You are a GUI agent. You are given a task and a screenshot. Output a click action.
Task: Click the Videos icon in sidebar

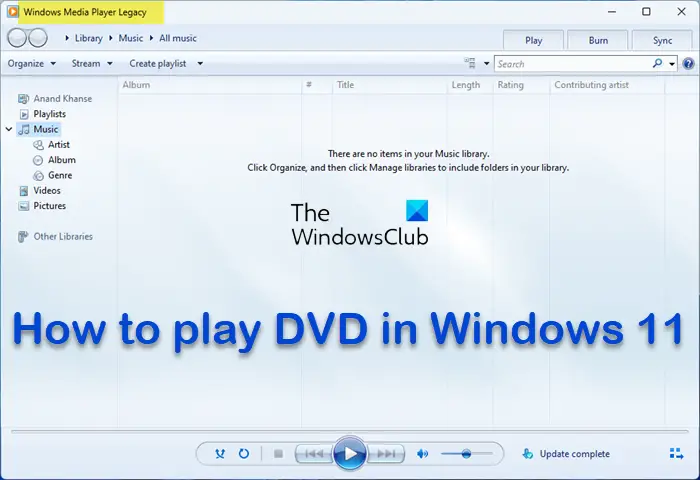point(24,191)
